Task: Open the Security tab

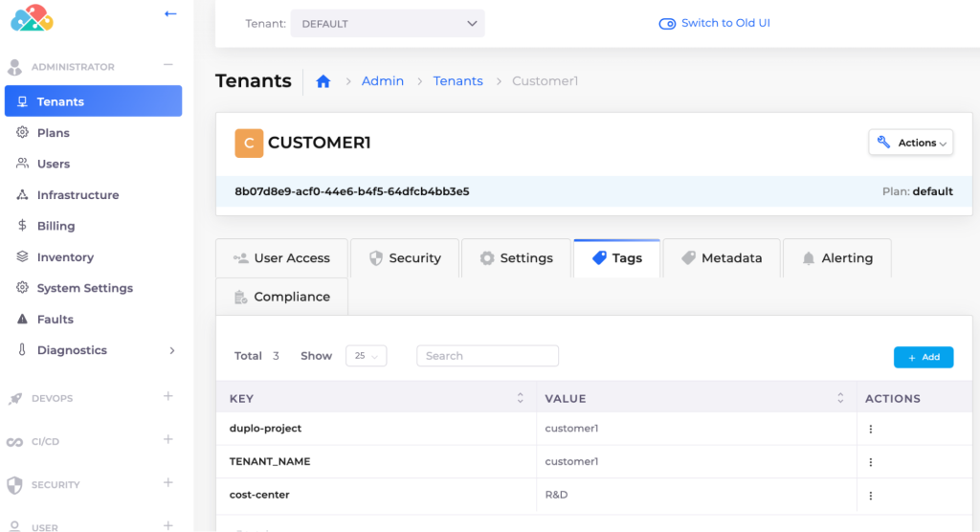Action: click(x=405, y=258)
